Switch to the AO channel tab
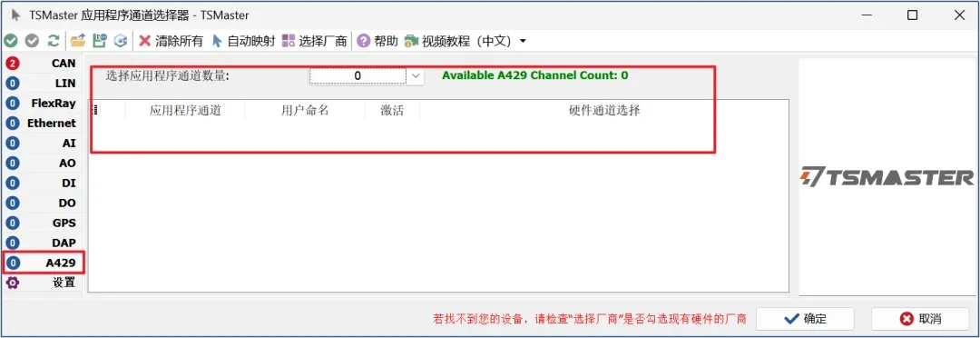 (43, 164)
